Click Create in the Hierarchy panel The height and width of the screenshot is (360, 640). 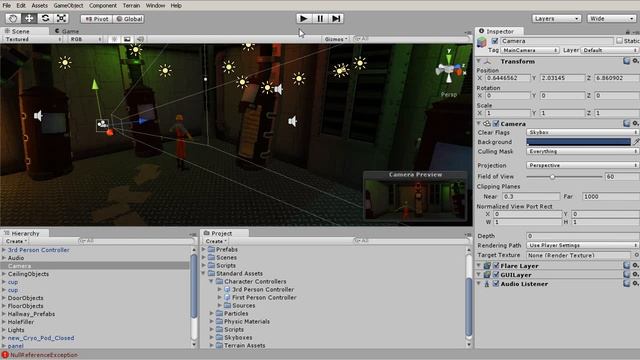click(x=16, y=241)
